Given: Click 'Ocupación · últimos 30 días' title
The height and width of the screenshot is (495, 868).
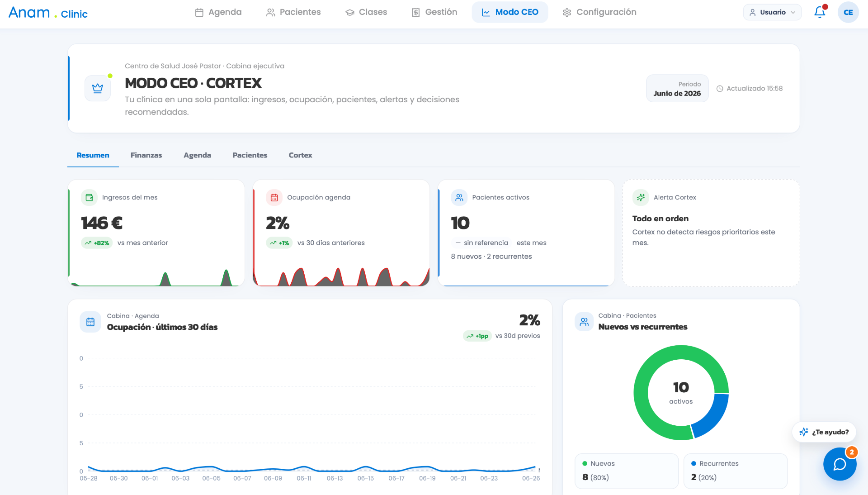Looking at the screenshot, I should 162,327.
